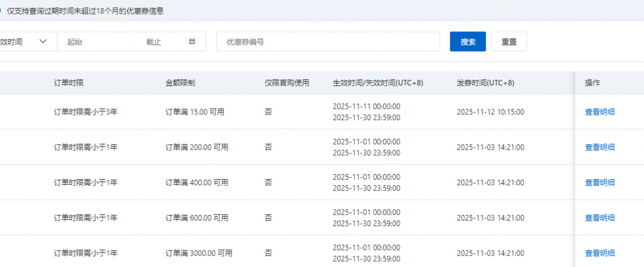
Task: Click the 发券时间(UTC+8) column header
Action: click(x=485, y=83)
